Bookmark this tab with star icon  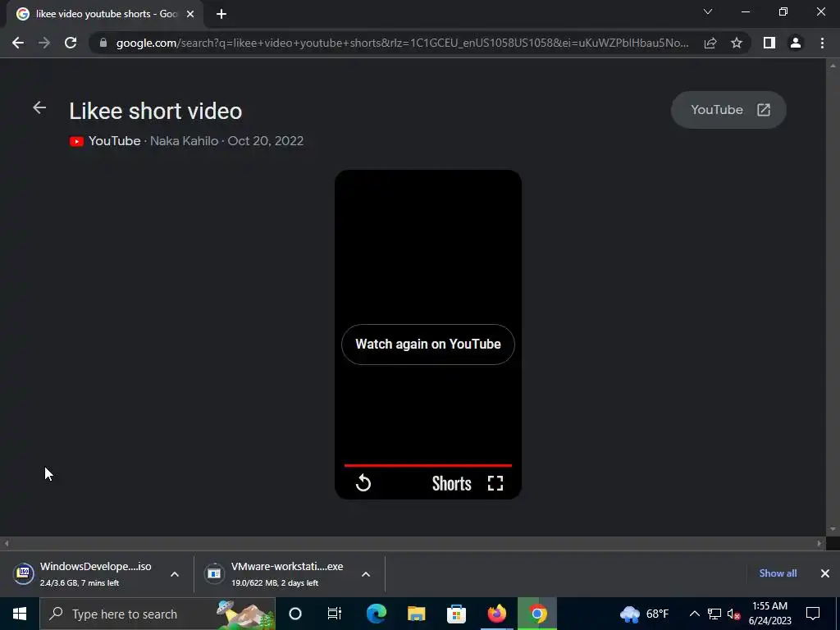coord(737,43)
